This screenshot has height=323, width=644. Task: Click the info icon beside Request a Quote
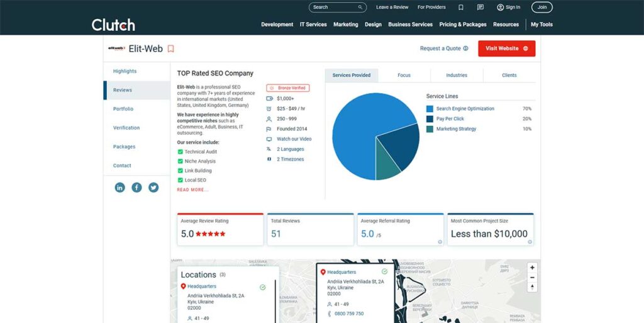(x=466, y=48)
